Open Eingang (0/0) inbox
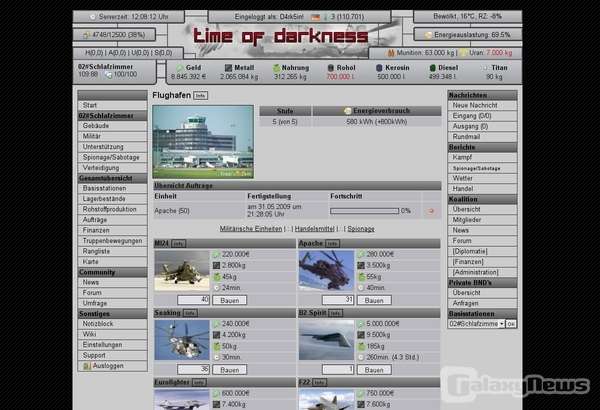Image resolution: width=600 pixels, height=410 pixels. [x=483, y=116]
